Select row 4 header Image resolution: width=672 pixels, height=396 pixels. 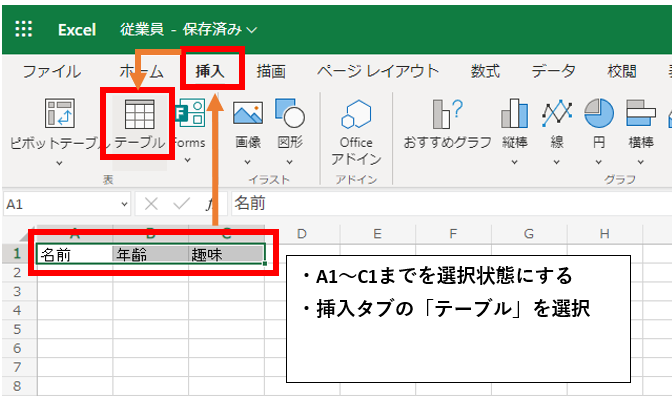(18, 310)
